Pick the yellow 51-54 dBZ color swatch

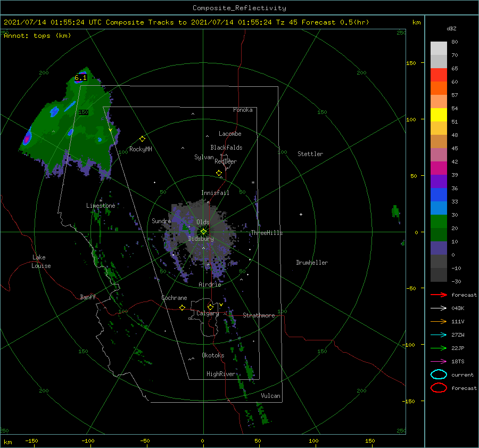(x=439, y=115)
